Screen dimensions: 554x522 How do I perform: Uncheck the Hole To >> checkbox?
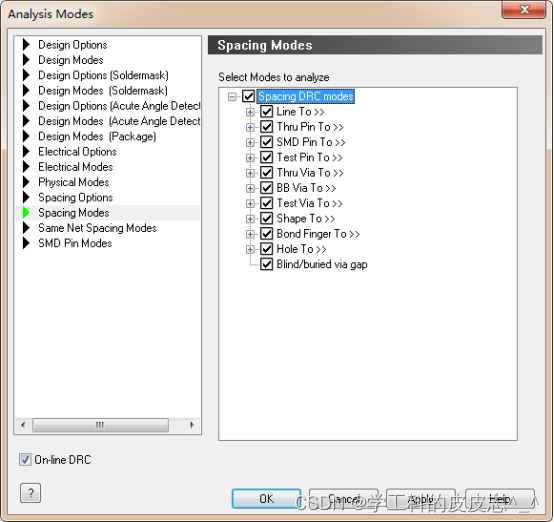pyautogui.click(x=266, y=249)
